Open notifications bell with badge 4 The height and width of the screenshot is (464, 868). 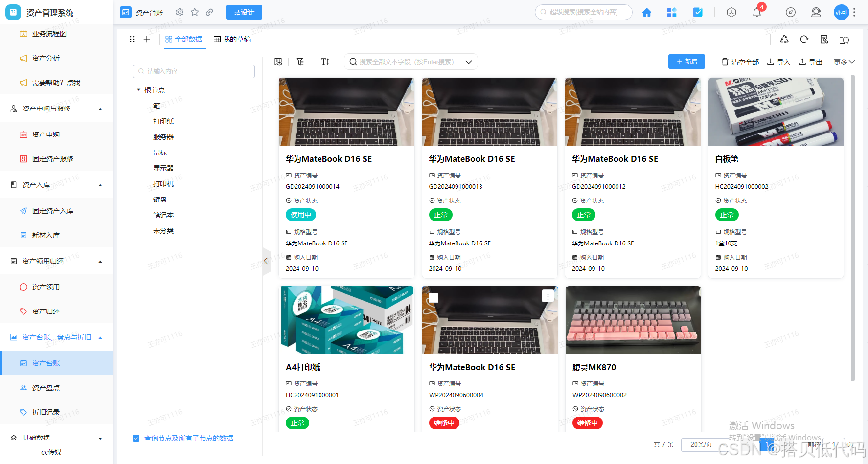pos(757,12)
